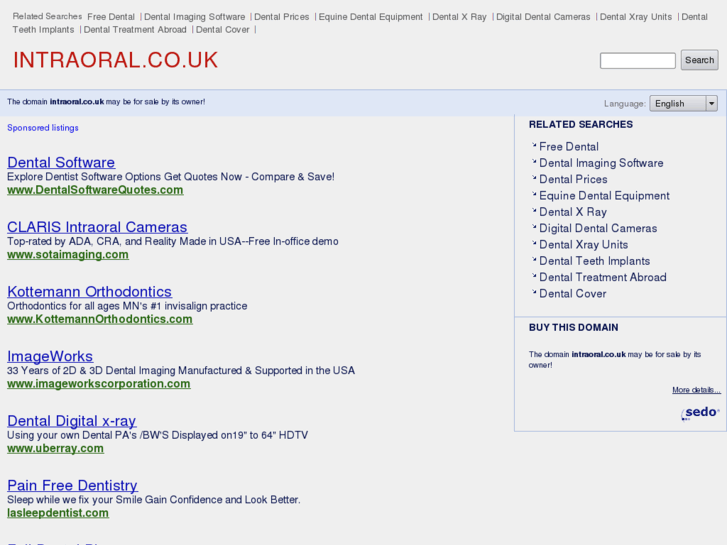Select sidebar related search Dental Imaging Software

pyautogui.click(x=601, y=163)
